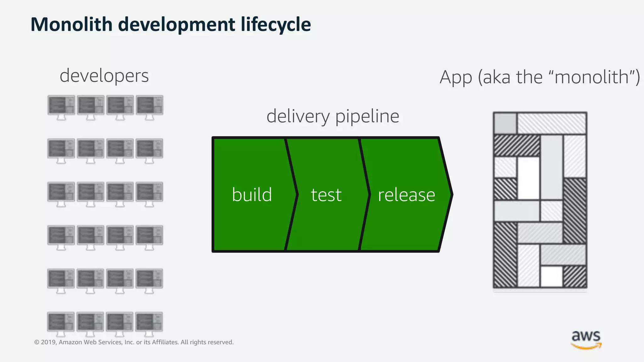
Task: Click the top-left gray block of monolith
Action: pyautogui.click(x=505, y=123)
